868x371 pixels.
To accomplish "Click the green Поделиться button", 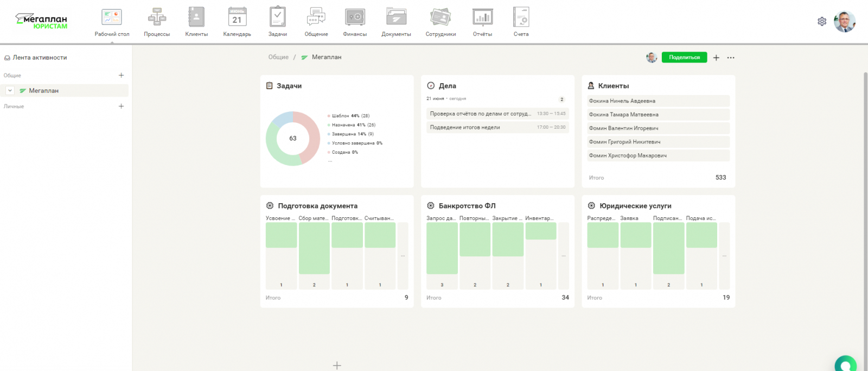I will point(684,58).
